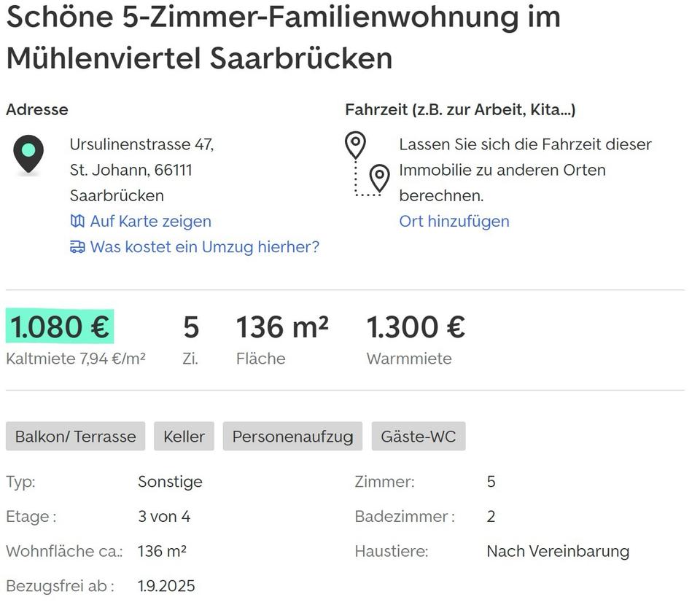The width and height of the screenshot is (700, 613).
Task: Click Ort hinzufügen link
Action: 454,221
